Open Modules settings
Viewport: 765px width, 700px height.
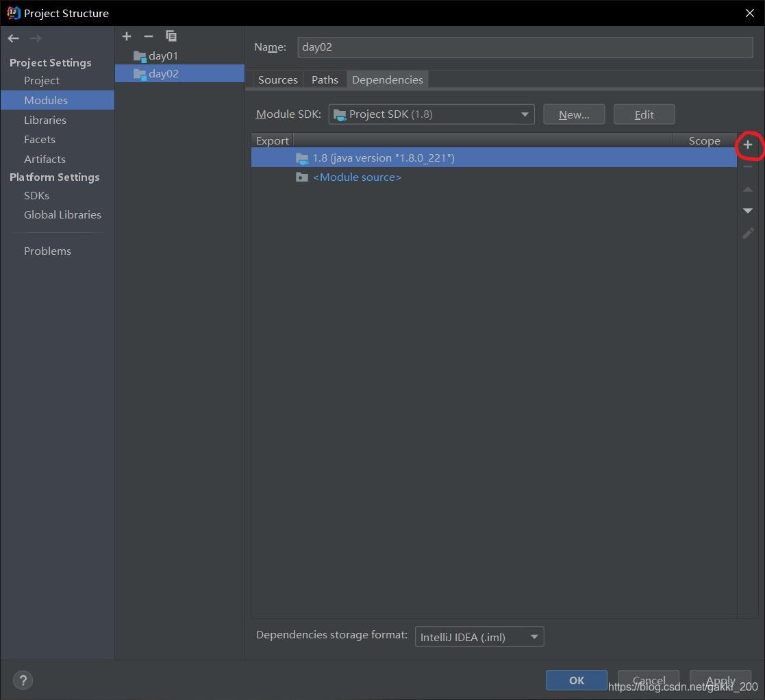57,100
